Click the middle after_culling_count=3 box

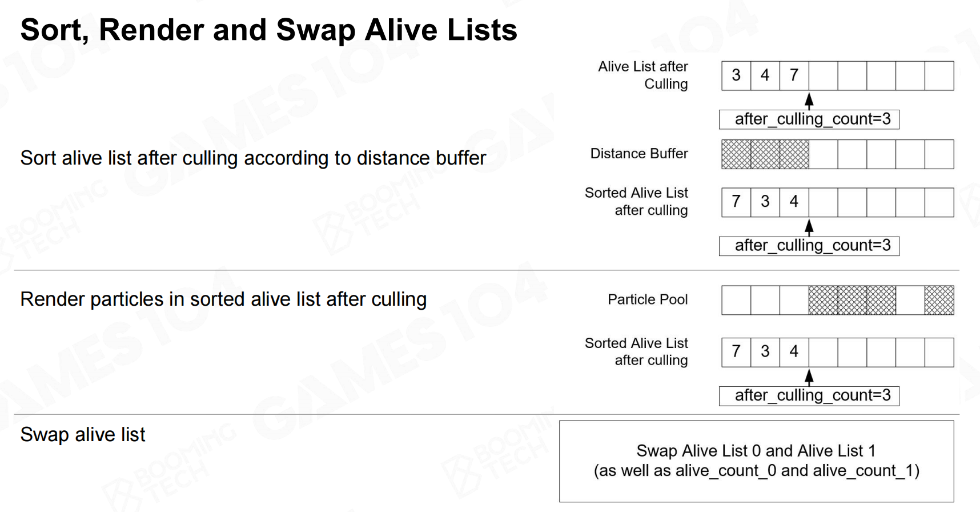click(x=809, y=246)
